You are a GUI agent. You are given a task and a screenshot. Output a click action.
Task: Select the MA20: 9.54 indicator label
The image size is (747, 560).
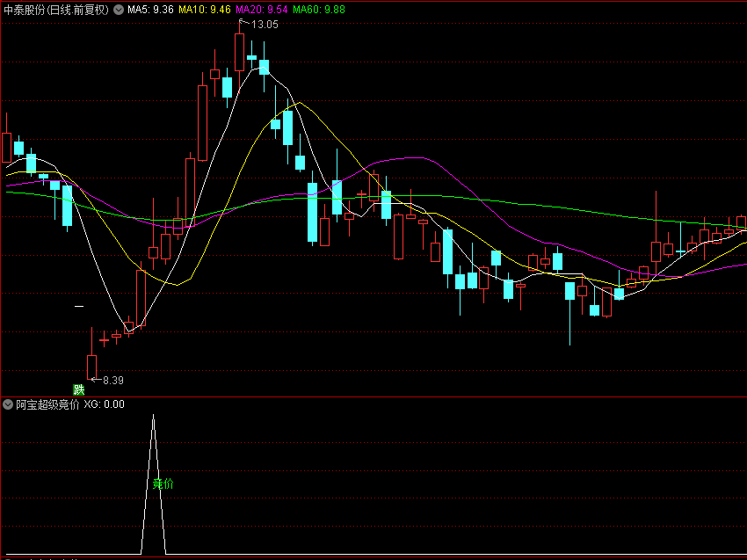coord(262,10)
